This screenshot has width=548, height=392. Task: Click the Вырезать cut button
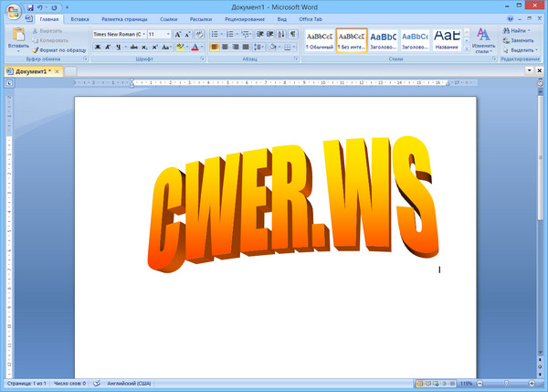[x=47, y=31]
